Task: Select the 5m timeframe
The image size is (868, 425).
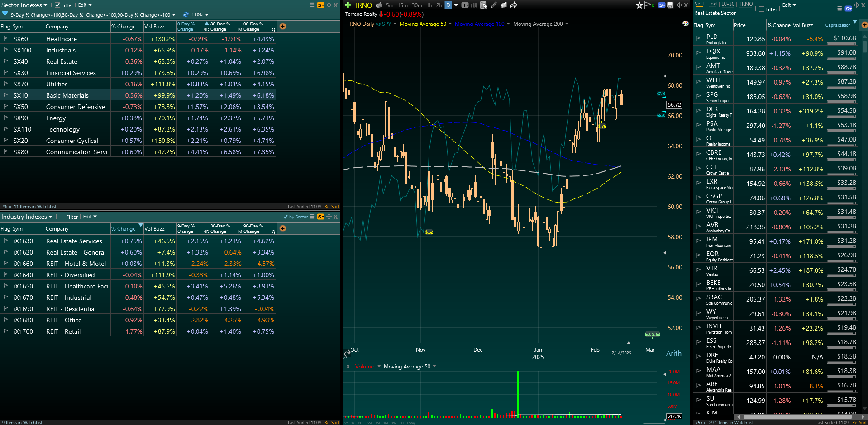Action: pos(390,5)
